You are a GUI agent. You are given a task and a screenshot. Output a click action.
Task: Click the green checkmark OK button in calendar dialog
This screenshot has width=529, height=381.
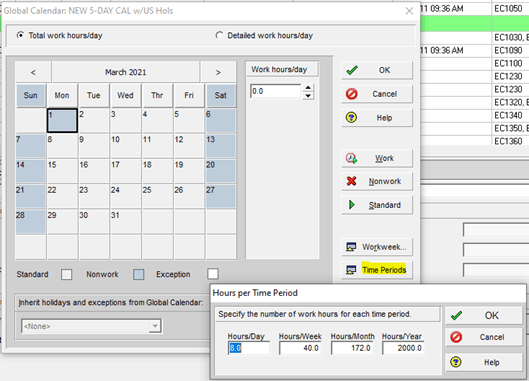(377, 70)
